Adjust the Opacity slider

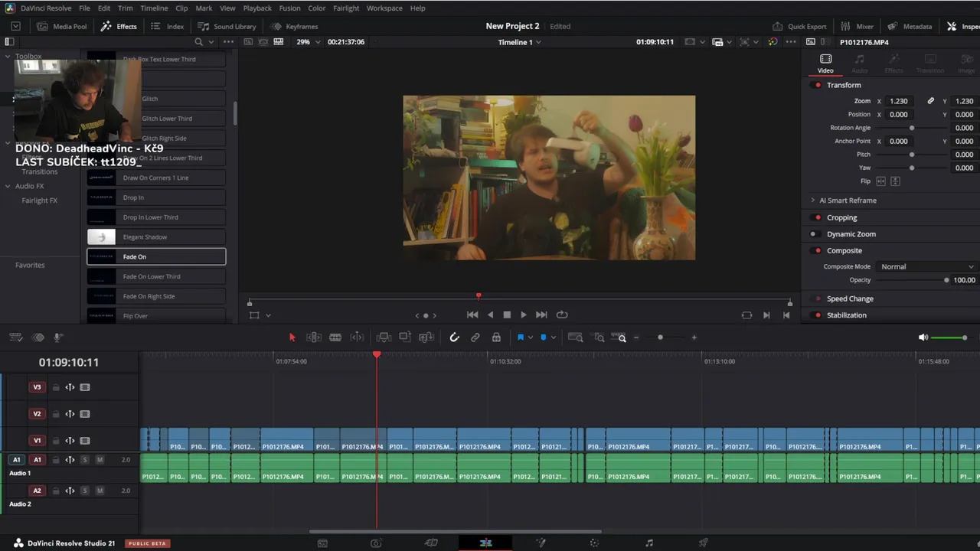point(912,280)
